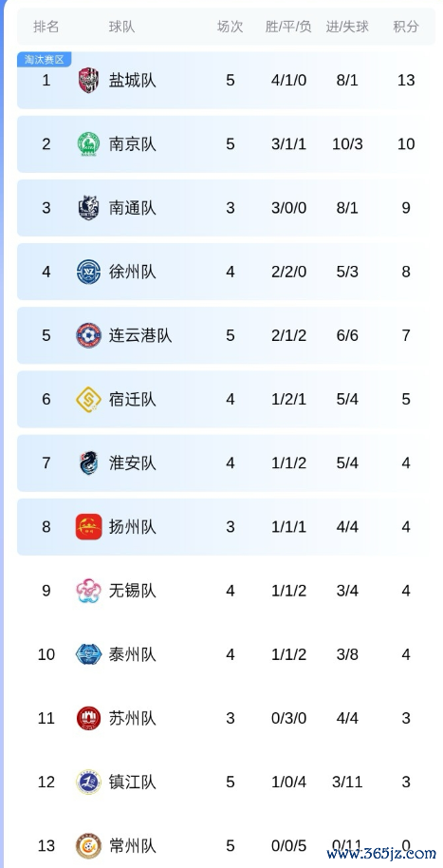Open the 南通队 team crest icon
The image size is (443, 868).
pyautogui.click(x=88, y=208)
